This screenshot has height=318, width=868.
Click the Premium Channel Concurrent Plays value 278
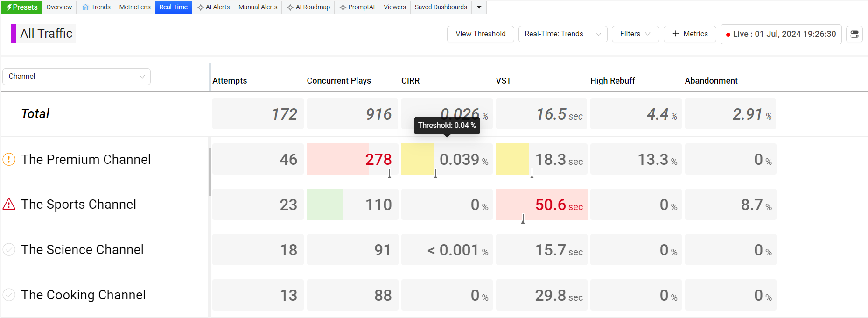[x=378, y=159]
